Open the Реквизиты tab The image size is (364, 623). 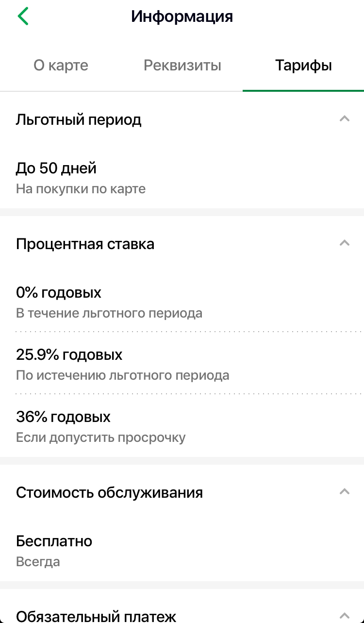click(x=182, y=65)
